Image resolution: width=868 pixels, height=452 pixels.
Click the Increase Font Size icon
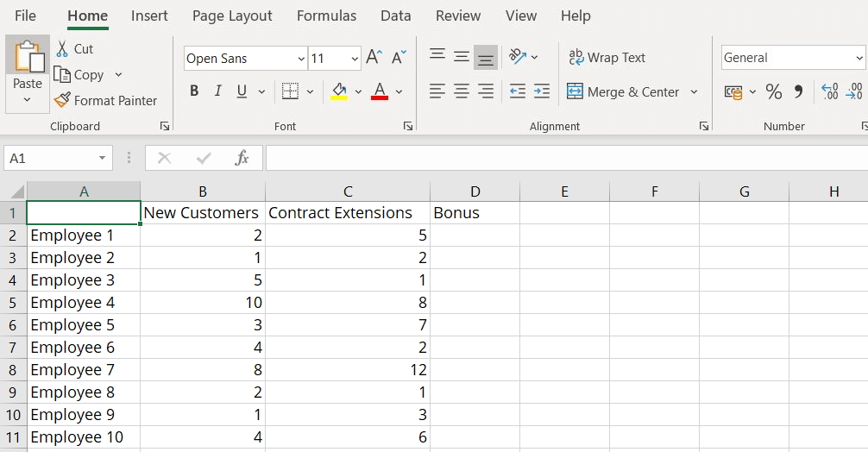pyautogui.click(x=374, y=58)
